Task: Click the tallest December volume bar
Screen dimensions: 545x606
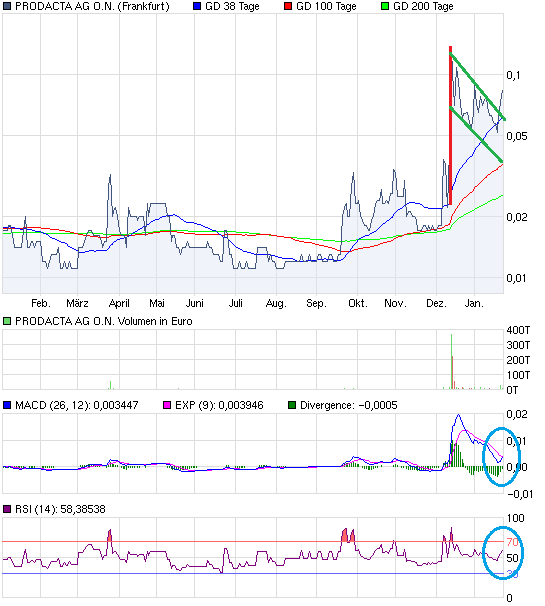Action: pos(451,361)
